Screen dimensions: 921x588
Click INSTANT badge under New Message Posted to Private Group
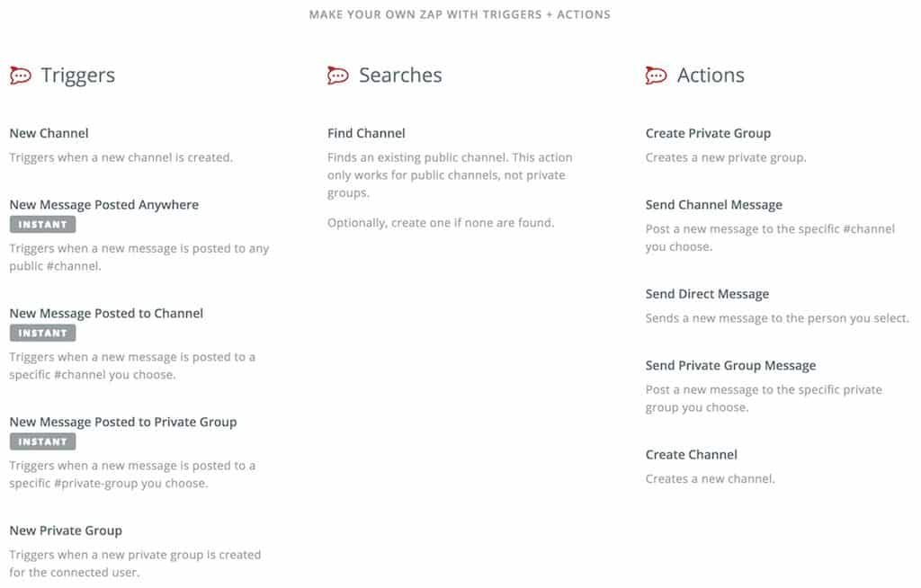43,441
